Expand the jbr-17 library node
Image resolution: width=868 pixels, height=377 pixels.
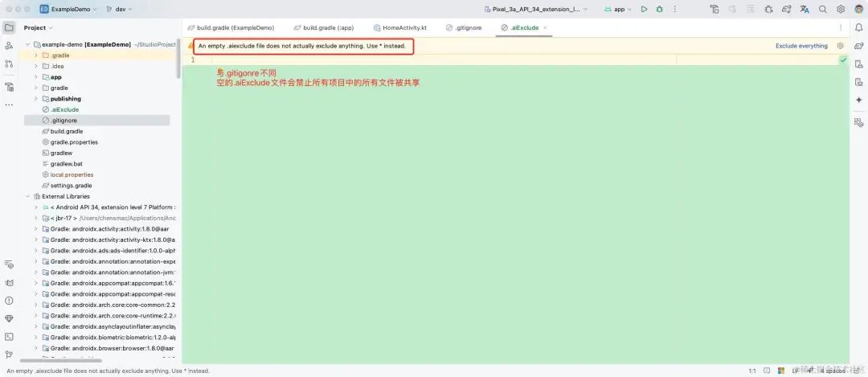36,218
